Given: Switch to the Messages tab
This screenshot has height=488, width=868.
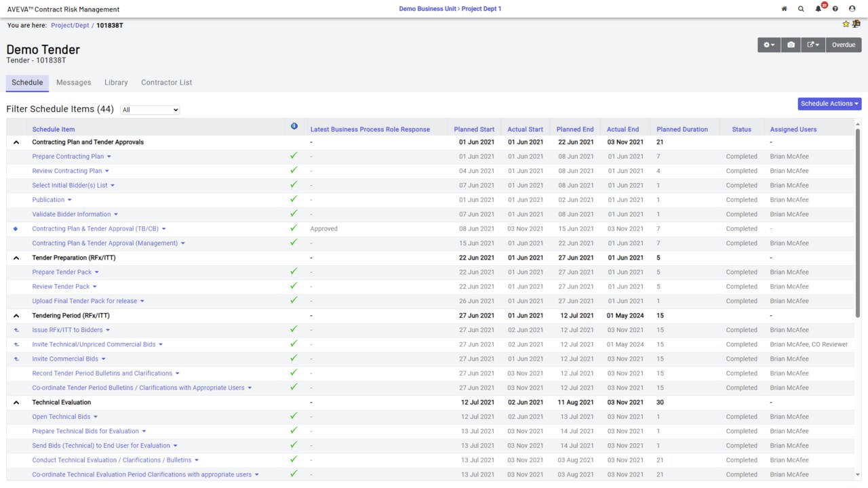Looking at the screenshot, I should click(x=73, y=83).
